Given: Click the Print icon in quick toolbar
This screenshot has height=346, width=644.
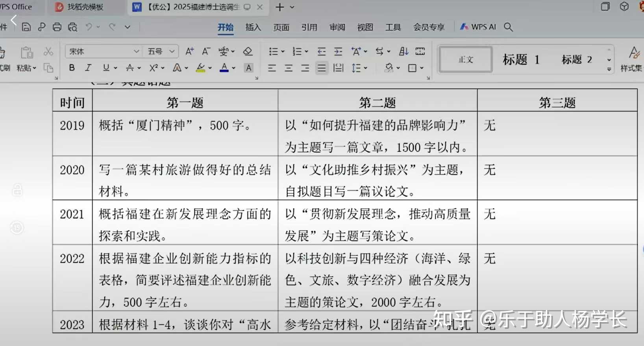Looking at the screenshot, I should [57, 27].
